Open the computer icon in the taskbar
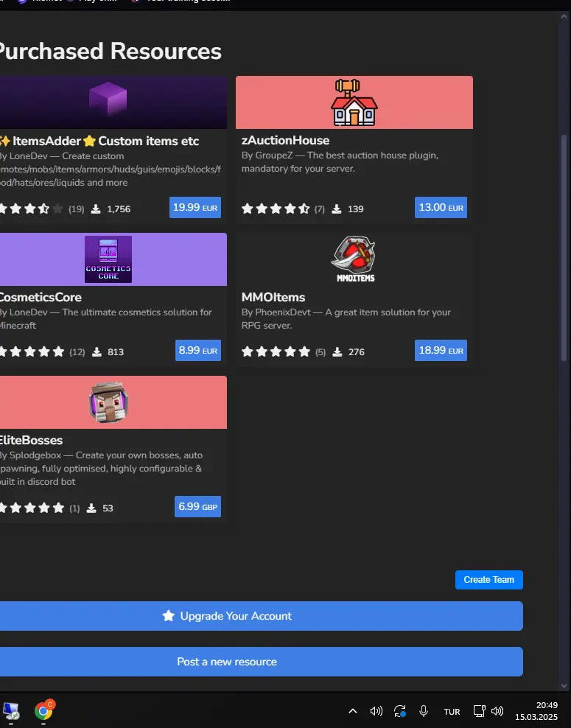 pos(11,711)
